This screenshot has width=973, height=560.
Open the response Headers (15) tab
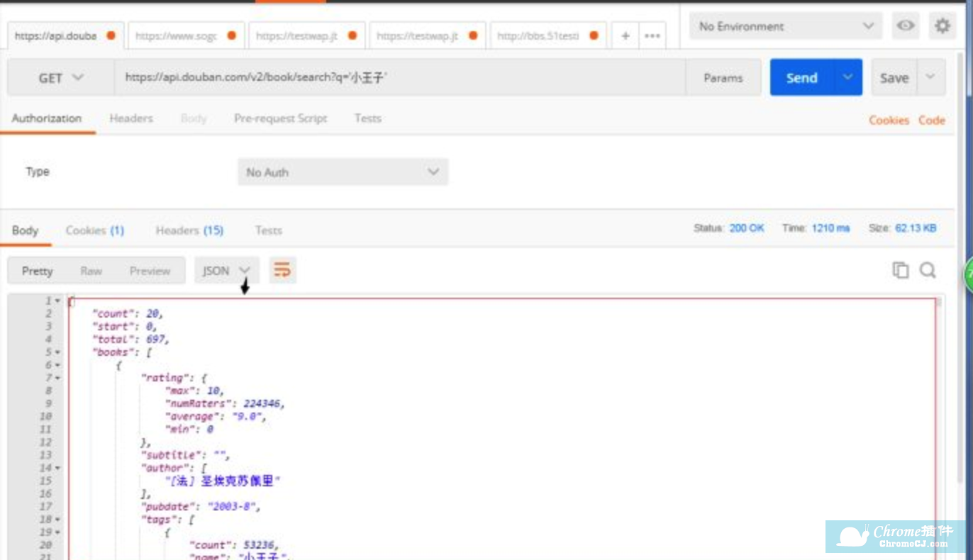(189, 230)
